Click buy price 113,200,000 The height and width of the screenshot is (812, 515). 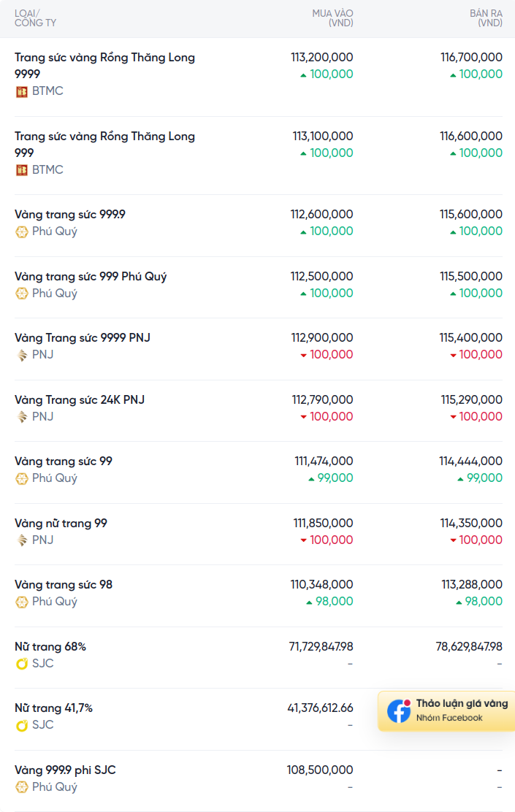[321, 57]
